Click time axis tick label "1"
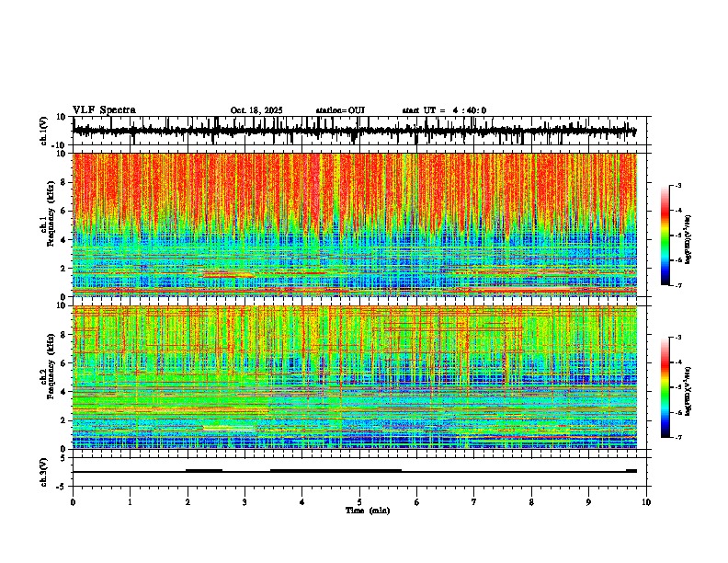 click(x=130, y=502)
